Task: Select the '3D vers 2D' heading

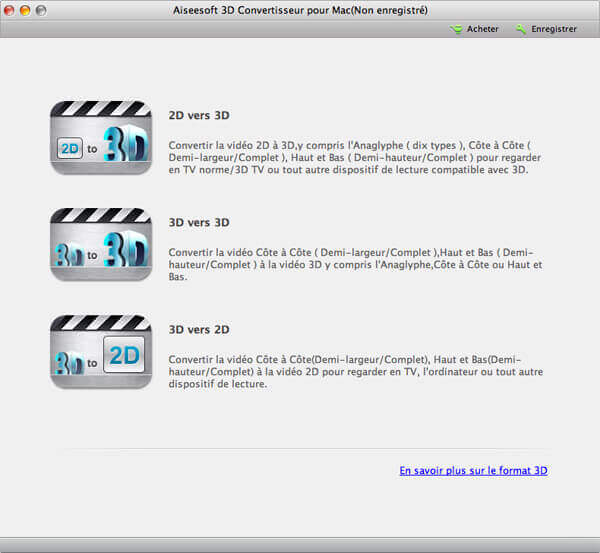Action: [x=199, y=329]
